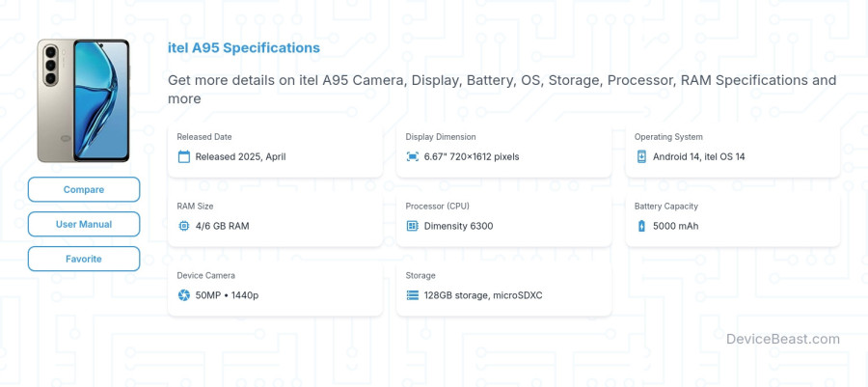Click the processor icon beside Dimensity 6300
Image resolution: width=868 pixels, height=387 pixels.
pos(413,226)
